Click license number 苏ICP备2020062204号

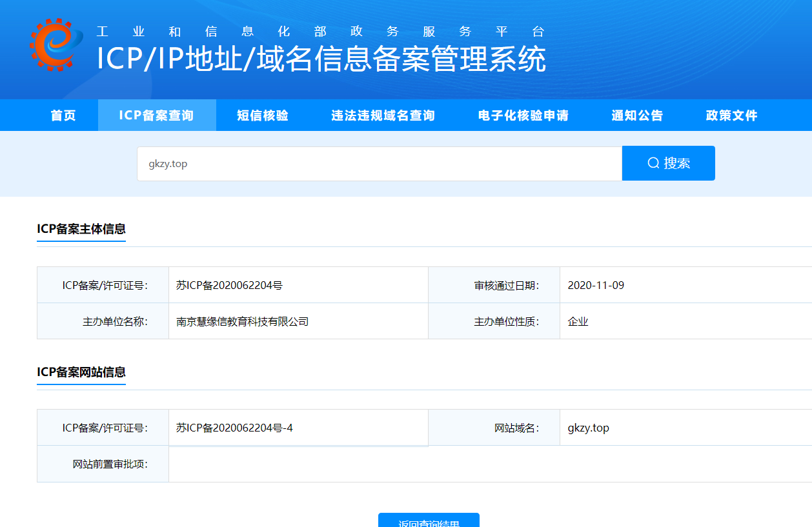click(x=229, y=285)
